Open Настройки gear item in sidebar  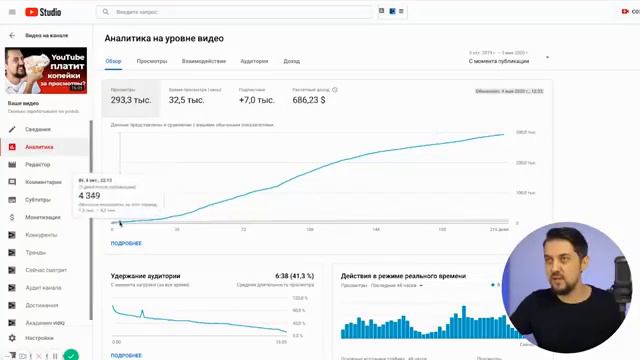(45, 338)
